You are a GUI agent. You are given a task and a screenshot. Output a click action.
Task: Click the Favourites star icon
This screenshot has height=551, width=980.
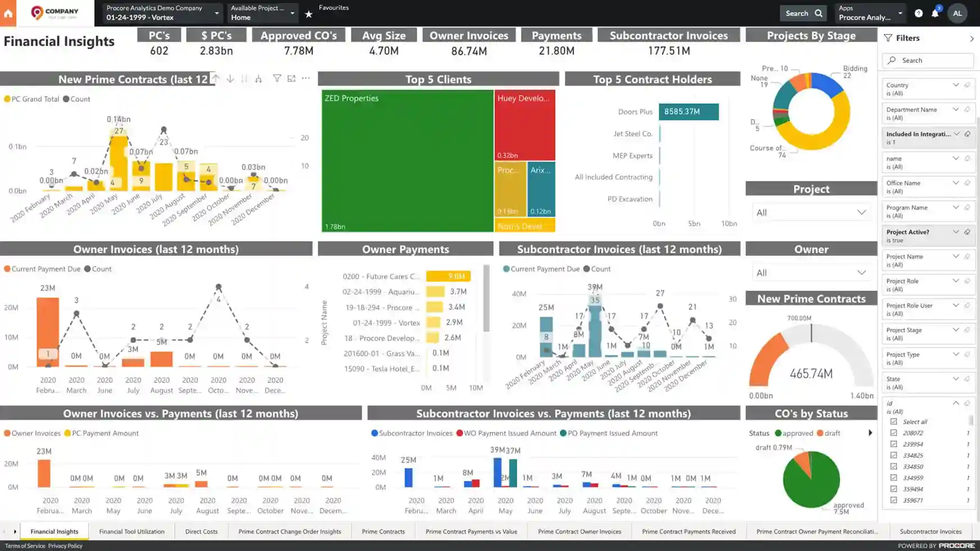click(x=309, y=14)
